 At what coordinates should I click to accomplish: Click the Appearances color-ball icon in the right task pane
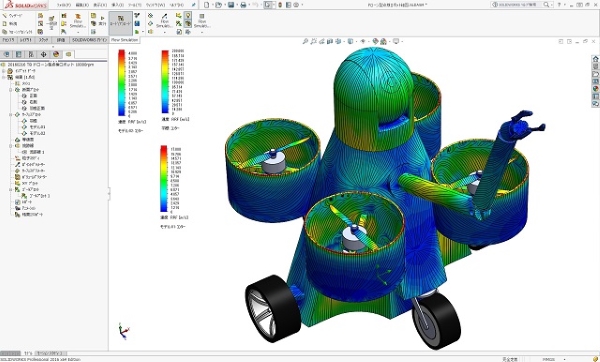pos(595,89)
